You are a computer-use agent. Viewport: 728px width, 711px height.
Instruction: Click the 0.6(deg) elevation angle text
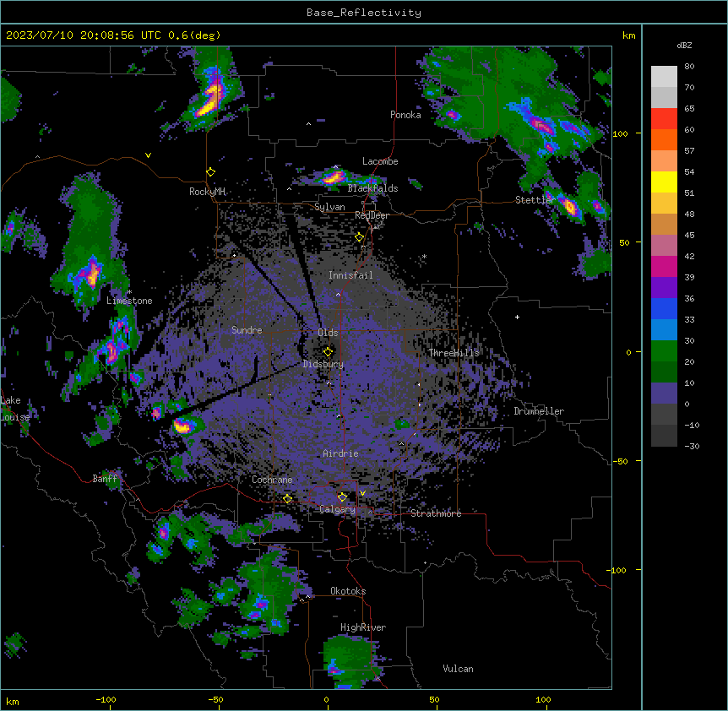click(194, 35)
